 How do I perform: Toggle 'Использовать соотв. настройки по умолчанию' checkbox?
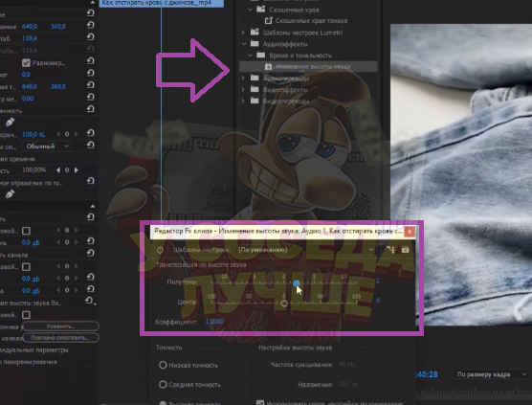pyautogui.click(x=260, y=403)
